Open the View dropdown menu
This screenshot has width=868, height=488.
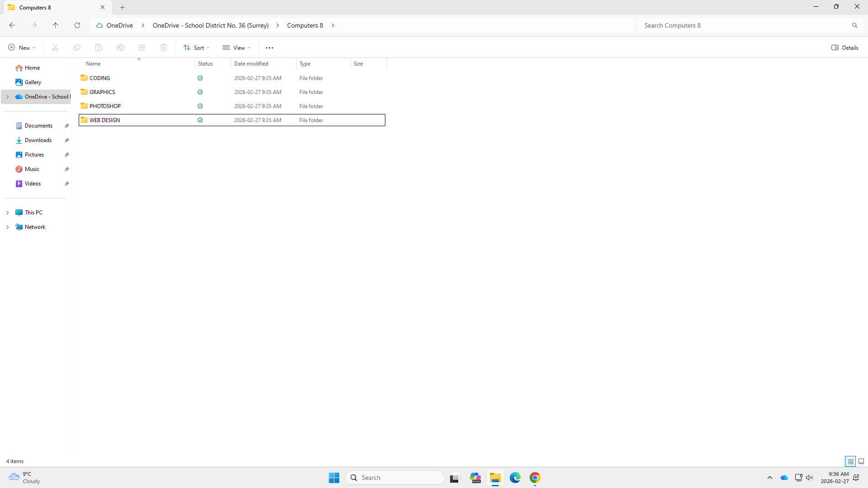coord(236,47)
